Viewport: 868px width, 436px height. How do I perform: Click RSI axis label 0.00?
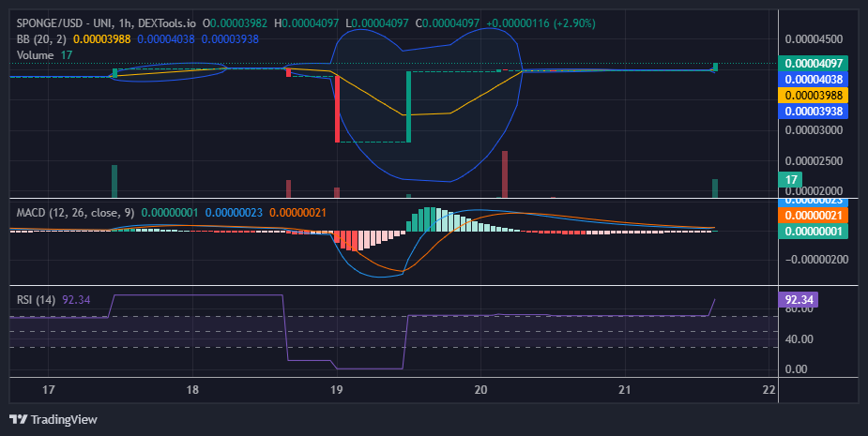796,369
